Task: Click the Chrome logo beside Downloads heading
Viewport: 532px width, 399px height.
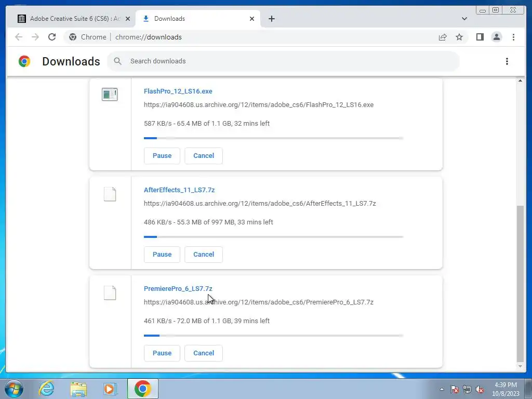Action: pyautogui.click(x=24, y=61)
